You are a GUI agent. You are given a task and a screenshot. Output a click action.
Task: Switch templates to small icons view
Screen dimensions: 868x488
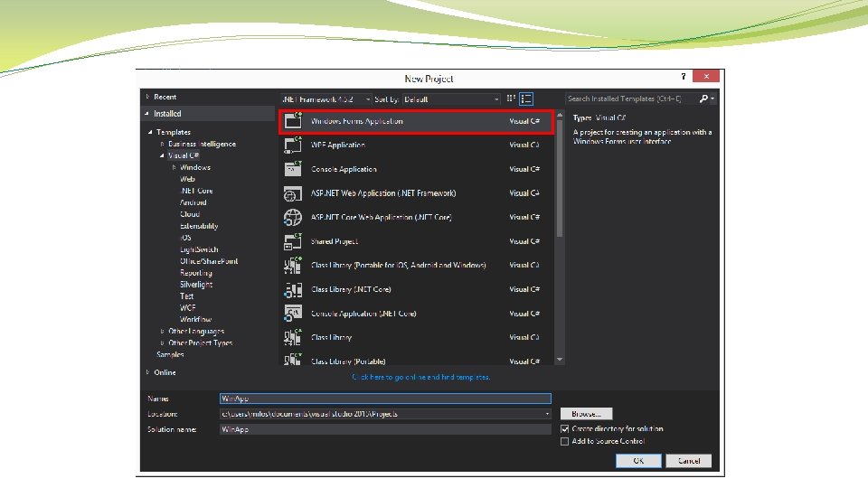511,99
